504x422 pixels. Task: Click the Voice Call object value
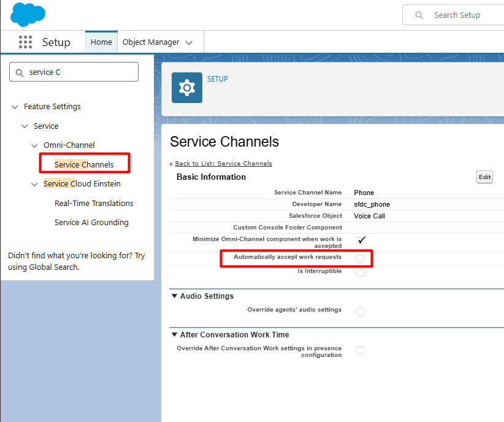point(369,216)
